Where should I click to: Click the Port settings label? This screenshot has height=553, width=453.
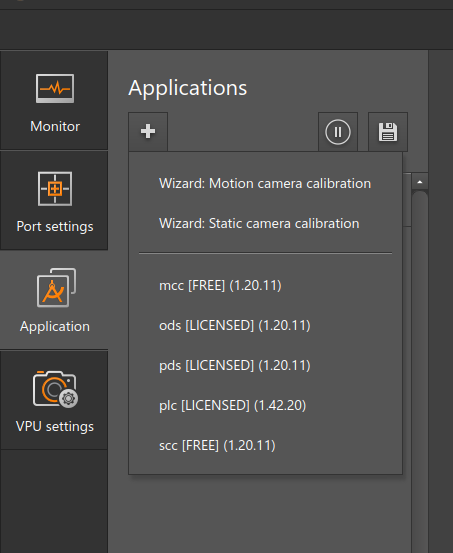pyautogui.click(x=55, y=226)
